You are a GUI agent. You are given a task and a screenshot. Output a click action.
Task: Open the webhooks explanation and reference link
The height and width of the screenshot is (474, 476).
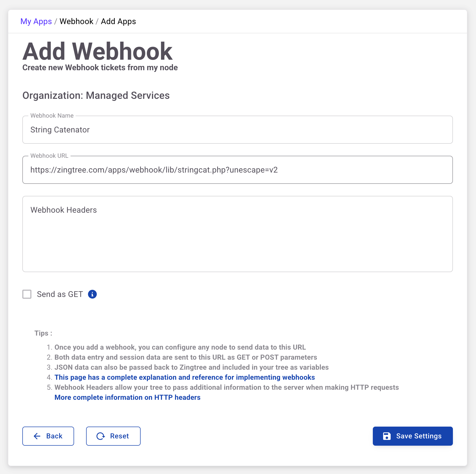(x=185, y=377)
